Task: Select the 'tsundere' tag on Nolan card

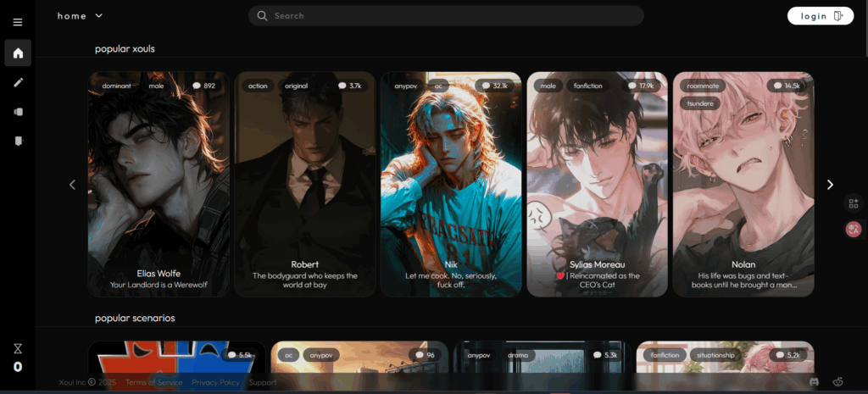Action: click(700, 103)
